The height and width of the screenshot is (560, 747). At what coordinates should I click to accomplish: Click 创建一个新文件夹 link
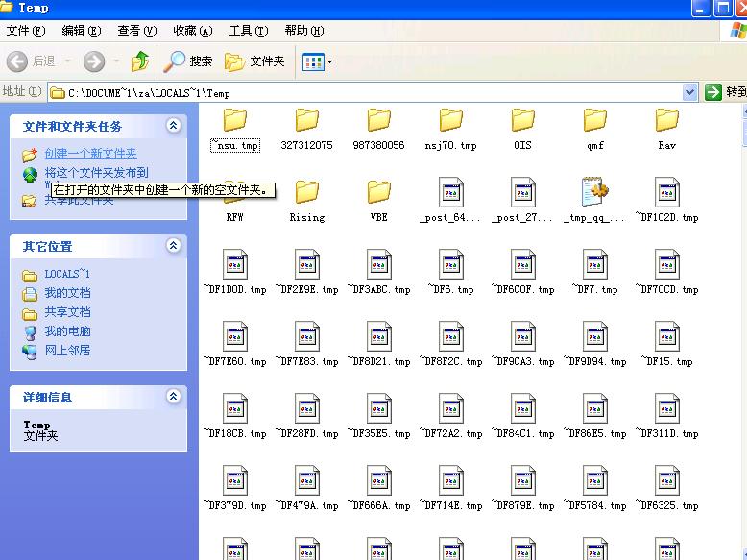point(90,154)
